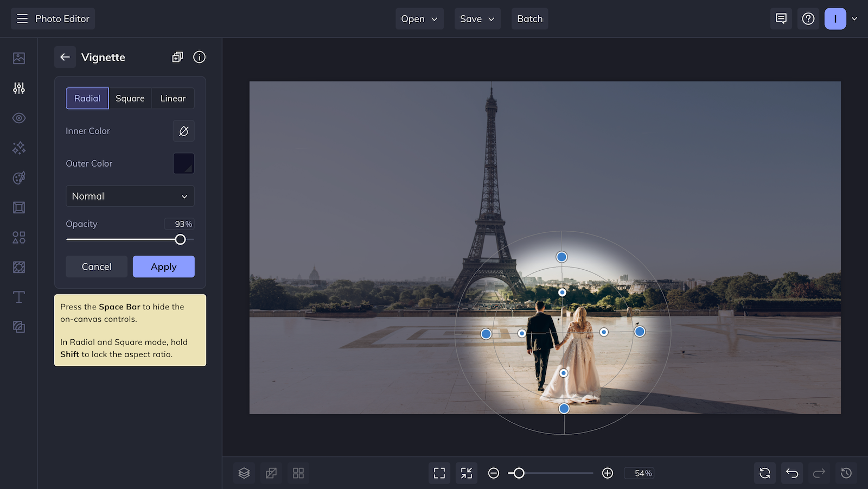868x489 pixels.
Task: Select the Text tool
Action: pos(18,297)
